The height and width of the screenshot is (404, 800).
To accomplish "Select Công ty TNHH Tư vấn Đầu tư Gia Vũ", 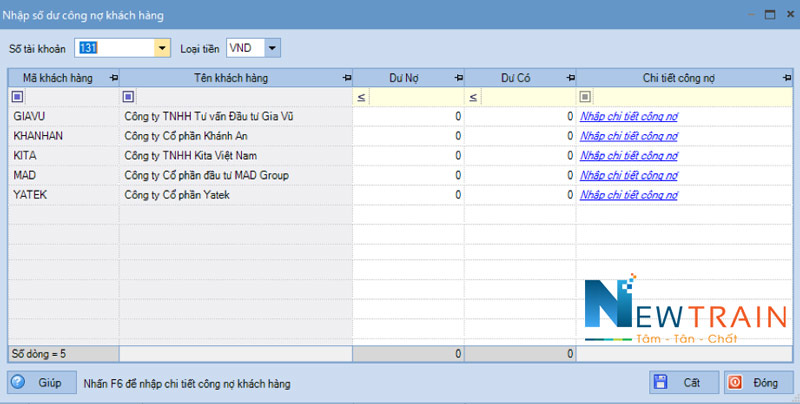I will [x=236, y=116].
